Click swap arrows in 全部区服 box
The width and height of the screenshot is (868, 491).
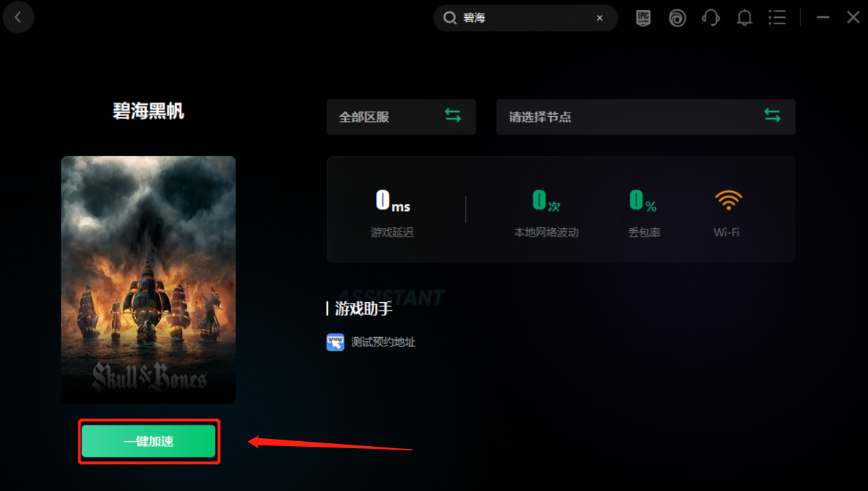[453, 115]
